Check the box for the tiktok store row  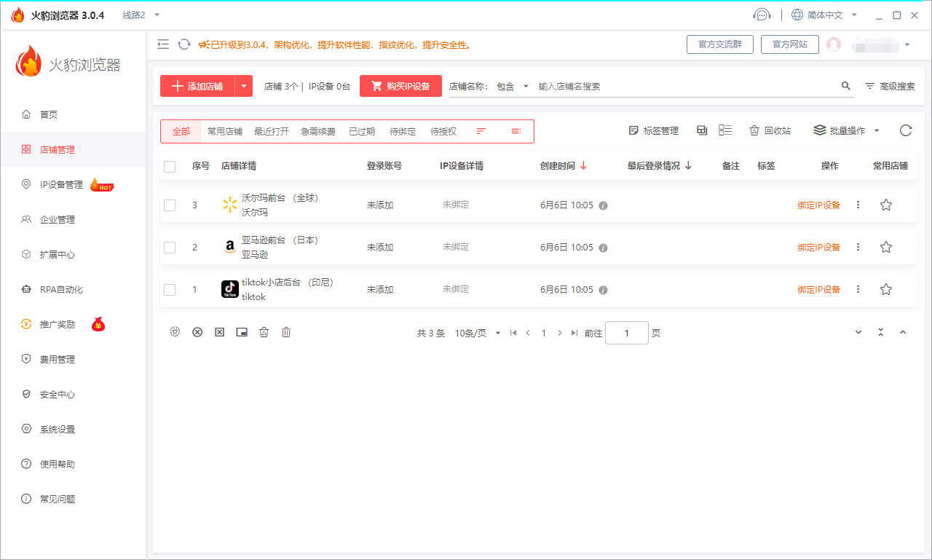coord(170,290)
